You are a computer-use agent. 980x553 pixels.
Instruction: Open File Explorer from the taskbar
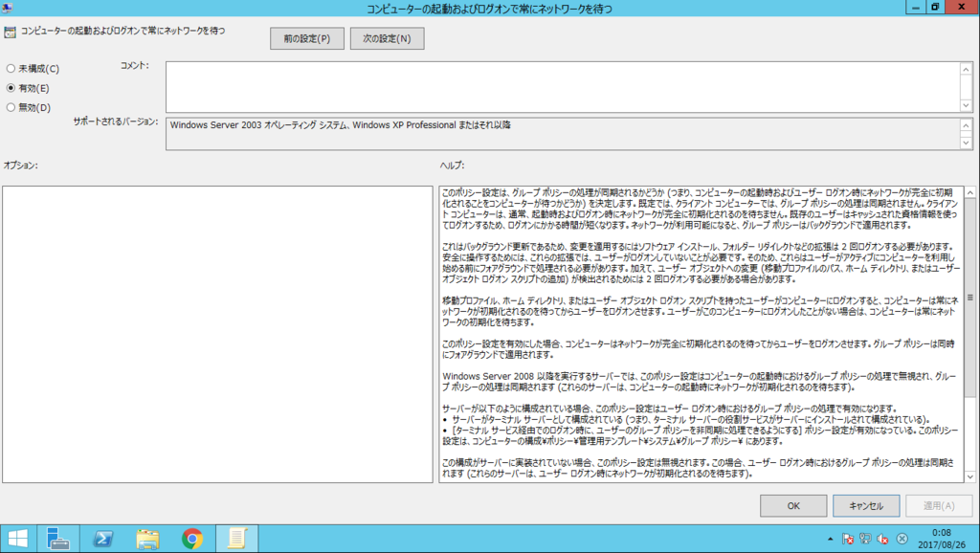pyautogui.click(x=145, y=538)
